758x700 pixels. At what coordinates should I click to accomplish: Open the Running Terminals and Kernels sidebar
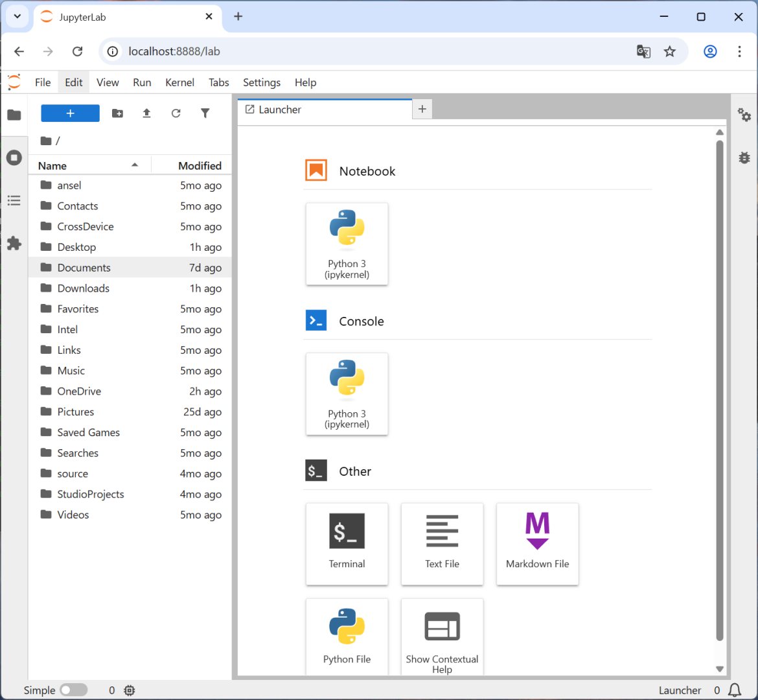[x=14, y=157]
